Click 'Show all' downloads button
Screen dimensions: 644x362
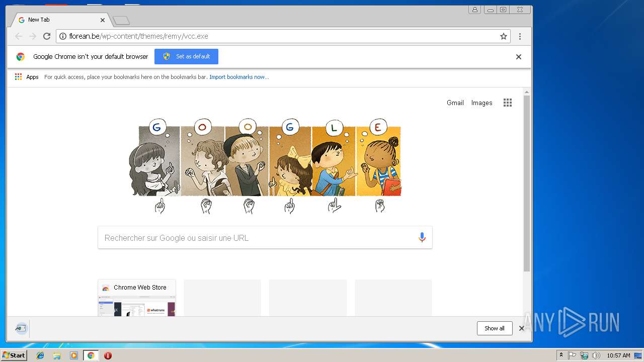495,328
